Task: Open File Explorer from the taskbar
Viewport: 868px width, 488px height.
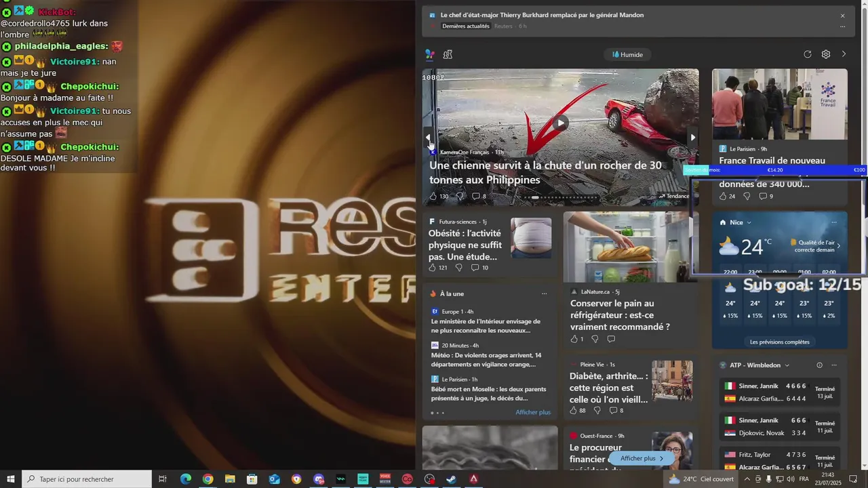Action: [x=230, y=479]
